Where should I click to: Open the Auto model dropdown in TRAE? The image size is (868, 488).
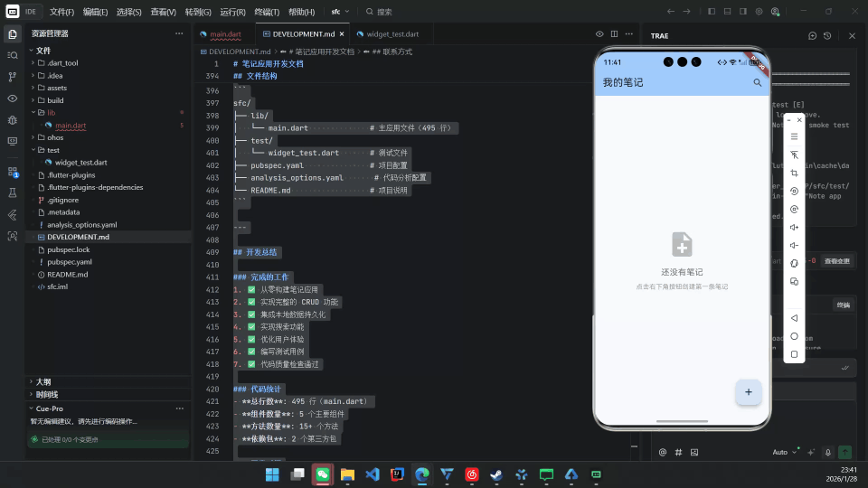[x=785, y=452]
